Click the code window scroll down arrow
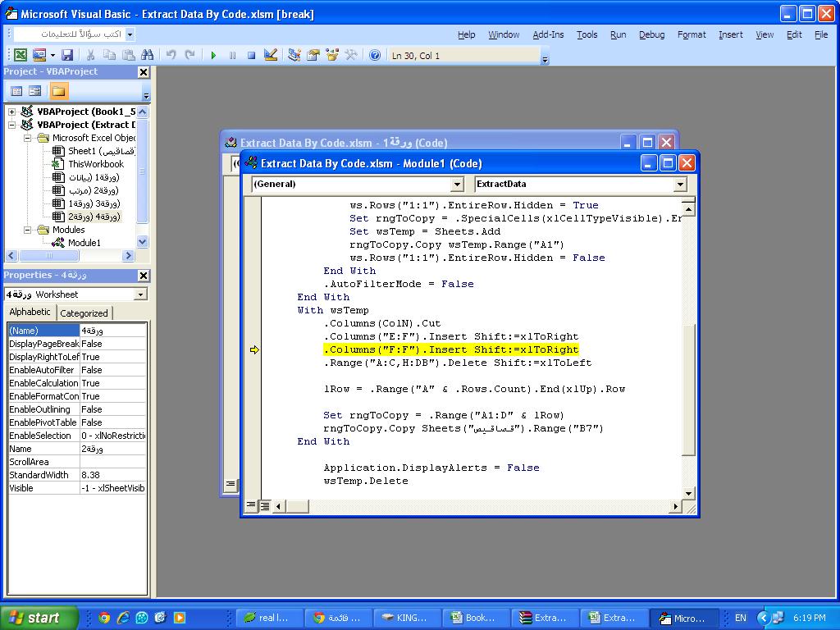Image resolution: width=840 pixels, height=630 pixels. pyautogui.click(x=689, y=493)
